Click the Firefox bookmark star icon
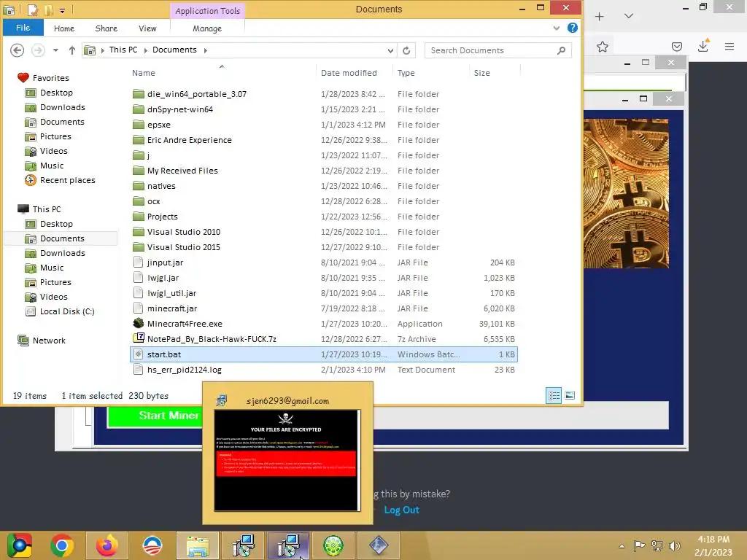 pos(602,47)
